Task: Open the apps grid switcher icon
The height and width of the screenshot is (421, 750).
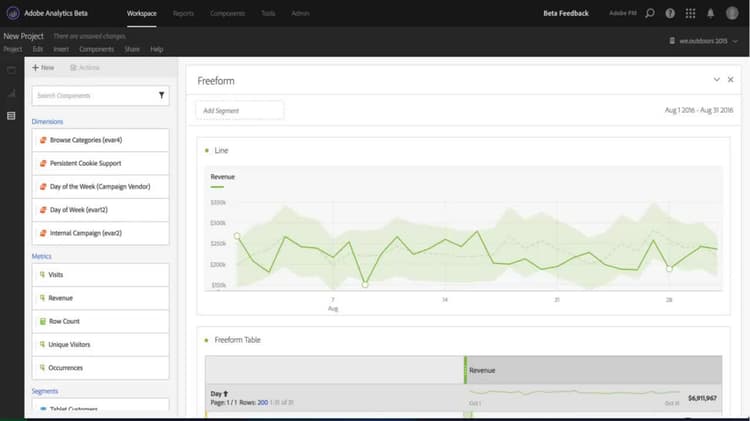Action: pos(690,13)
